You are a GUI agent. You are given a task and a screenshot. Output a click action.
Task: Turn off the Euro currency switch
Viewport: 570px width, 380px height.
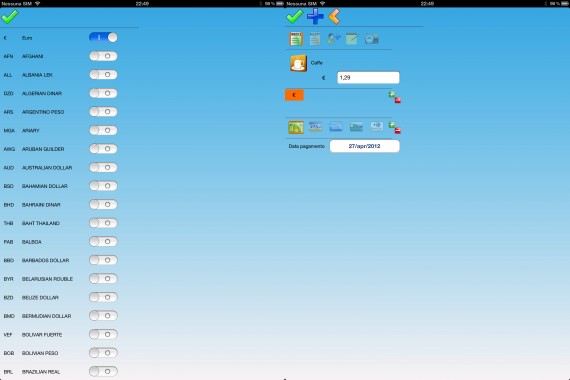pyautogui.click(x=103, y=37)
